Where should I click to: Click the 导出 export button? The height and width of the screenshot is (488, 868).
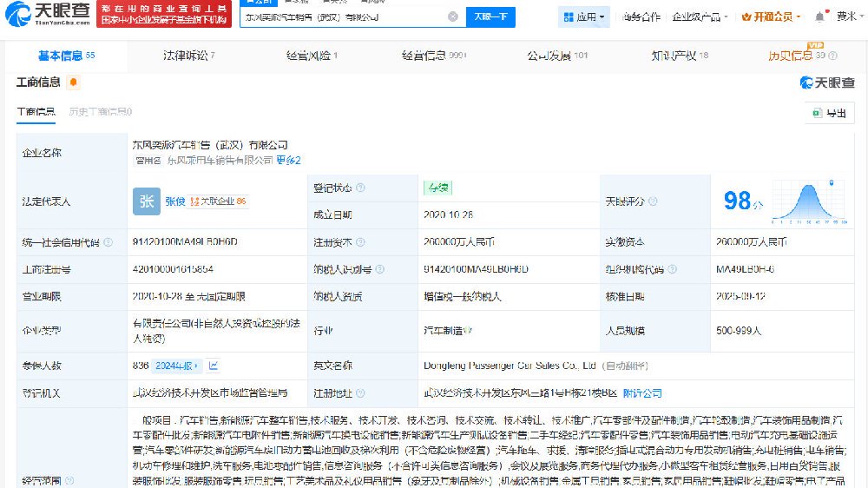pos(829,113)
